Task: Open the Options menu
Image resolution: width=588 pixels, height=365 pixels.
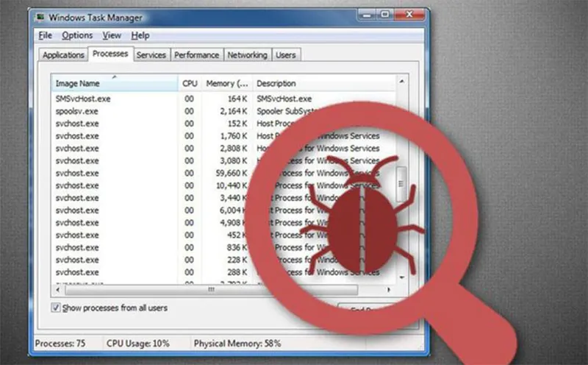Action: click(77, 35)
